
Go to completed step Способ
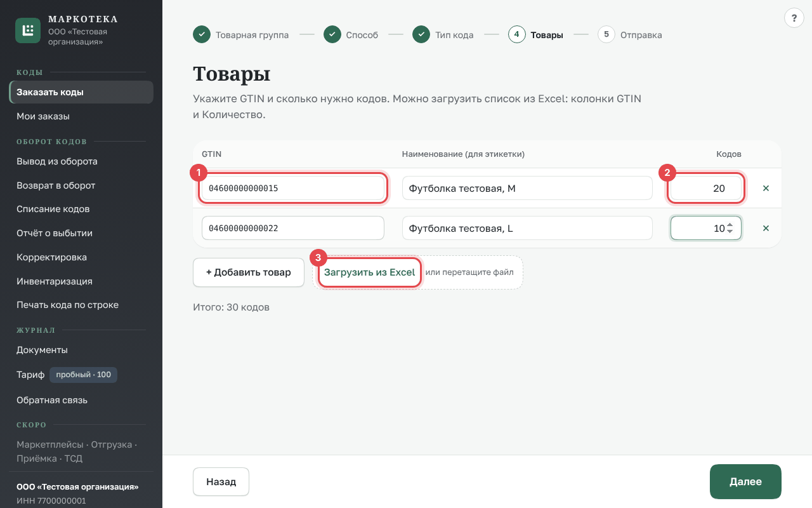(351, 35)
